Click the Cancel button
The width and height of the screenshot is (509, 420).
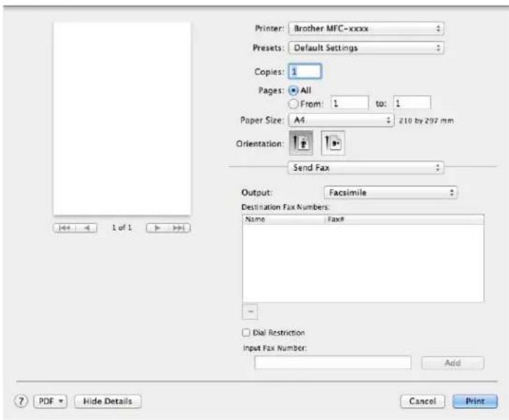point(422,402)
